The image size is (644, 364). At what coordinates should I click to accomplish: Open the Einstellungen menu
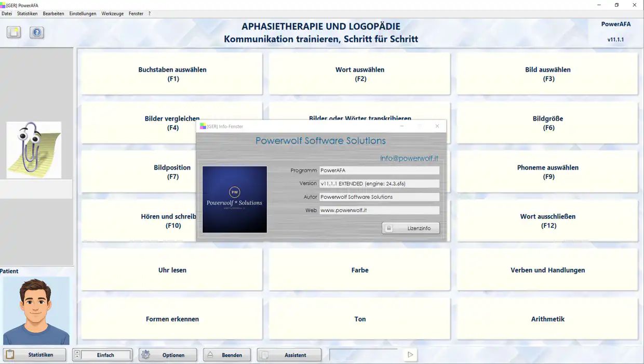click(83, 14)
